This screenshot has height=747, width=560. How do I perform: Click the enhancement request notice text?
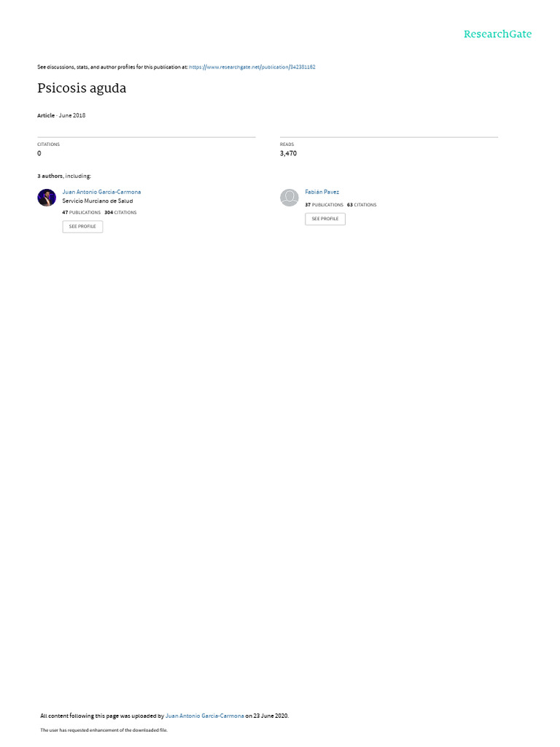coord(104,729)
